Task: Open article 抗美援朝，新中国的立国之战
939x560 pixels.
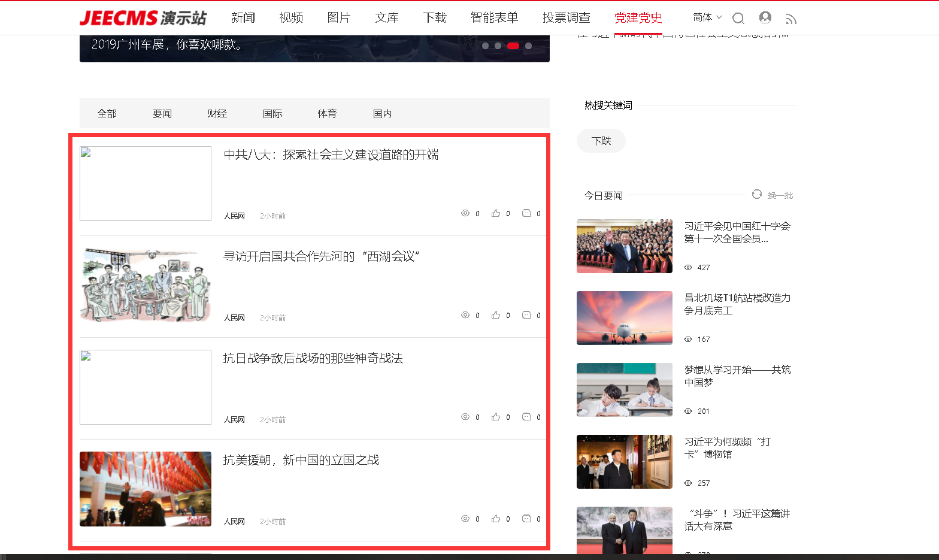Action: tap(301, 460)
